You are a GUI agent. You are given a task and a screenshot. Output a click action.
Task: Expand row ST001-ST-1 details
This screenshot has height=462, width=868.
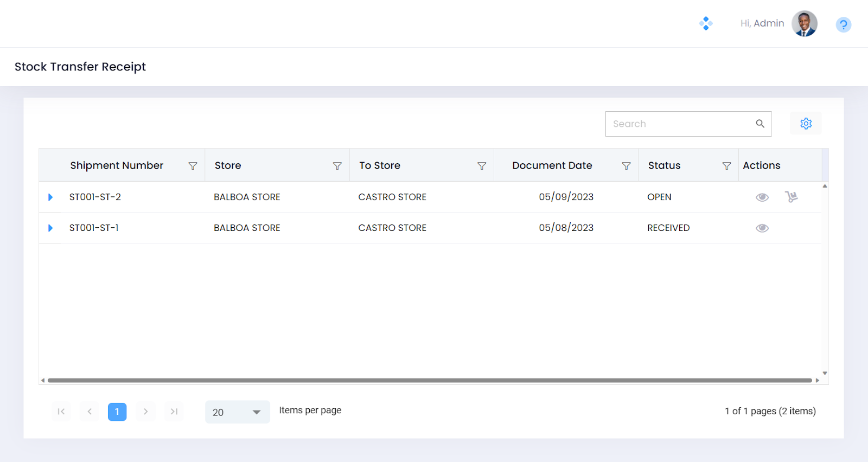pyautogui.click(x=50, y=228)
